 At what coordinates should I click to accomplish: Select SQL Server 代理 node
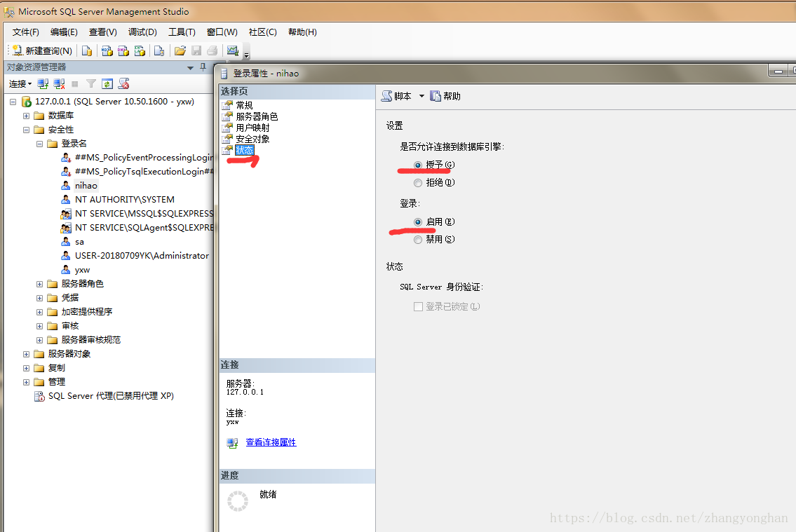point(111,396)
